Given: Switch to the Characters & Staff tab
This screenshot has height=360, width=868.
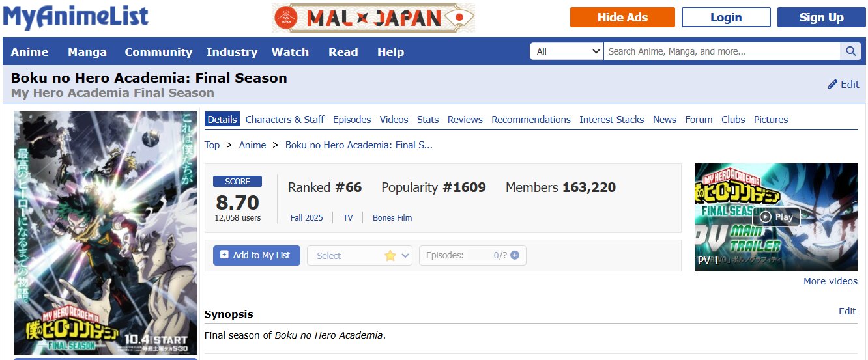Looking at the screenshot, I should coord(285,120).
